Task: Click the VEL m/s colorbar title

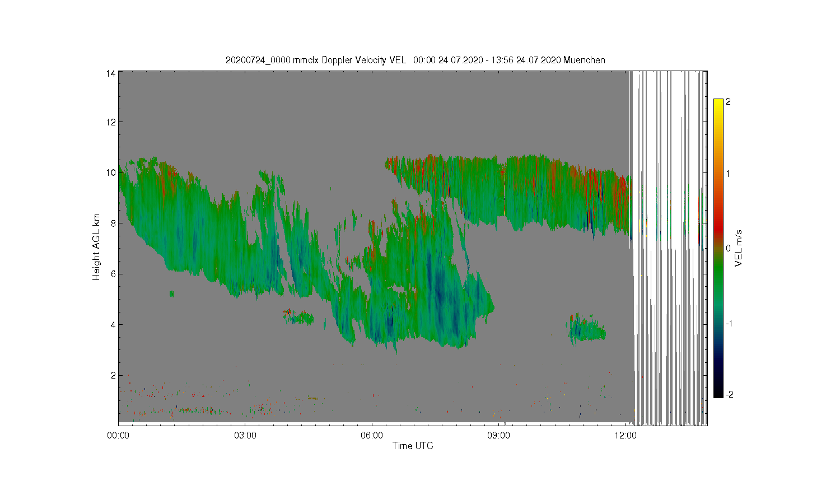Action: (x=739, y=247)
